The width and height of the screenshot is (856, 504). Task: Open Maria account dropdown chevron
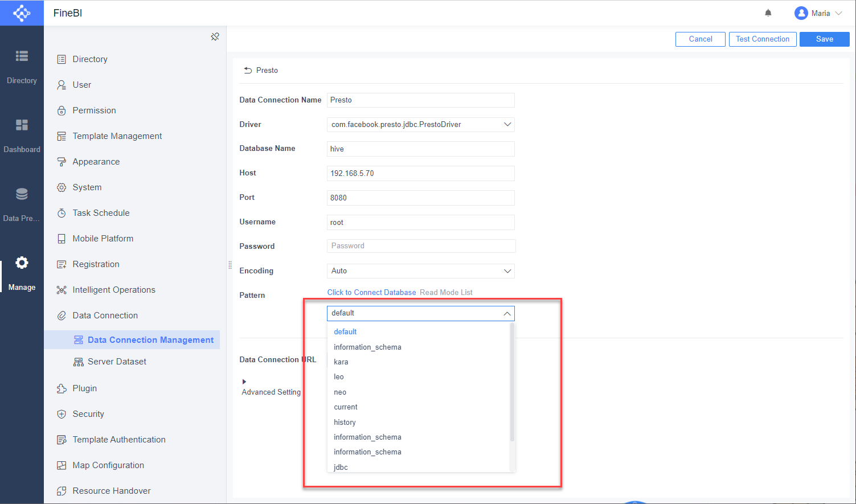(x=838, y=13)
